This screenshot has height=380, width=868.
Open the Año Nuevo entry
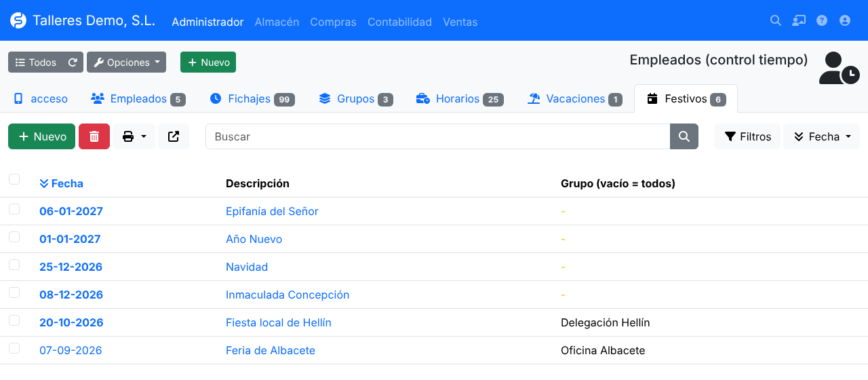click(x=254, y=239)
